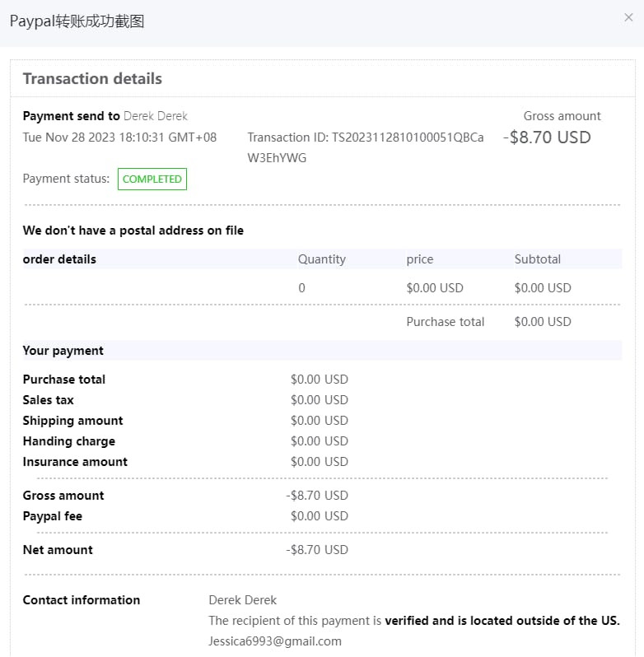The width and height of the screenshot is (644, 657).
Task: Click the Contact information label
Action: tap(82, 600)
